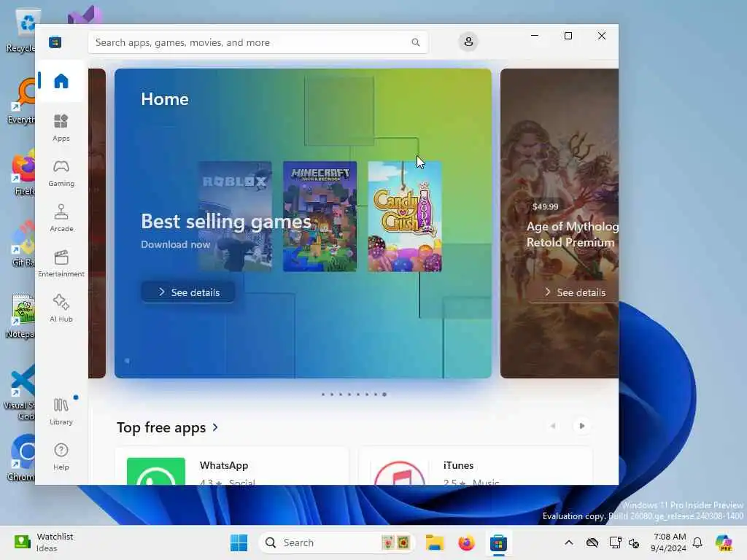Select the first carousel page dot
Viewport: 747px width, 560px height.
pos(323,394)
